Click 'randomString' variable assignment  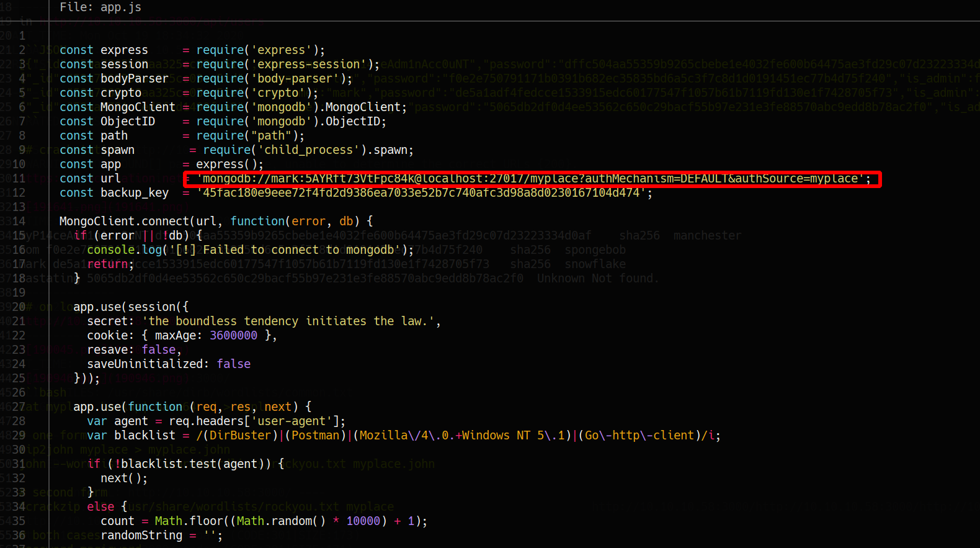[x=141, y=536]
